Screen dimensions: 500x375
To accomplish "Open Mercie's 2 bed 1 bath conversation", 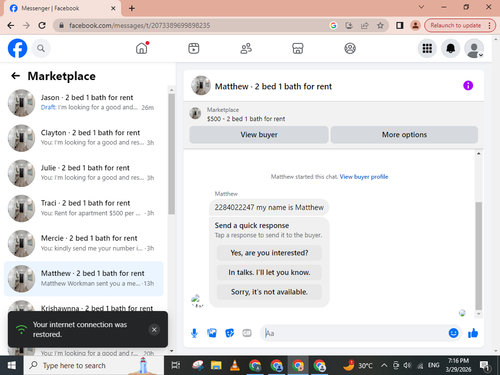I will point(84,243).
